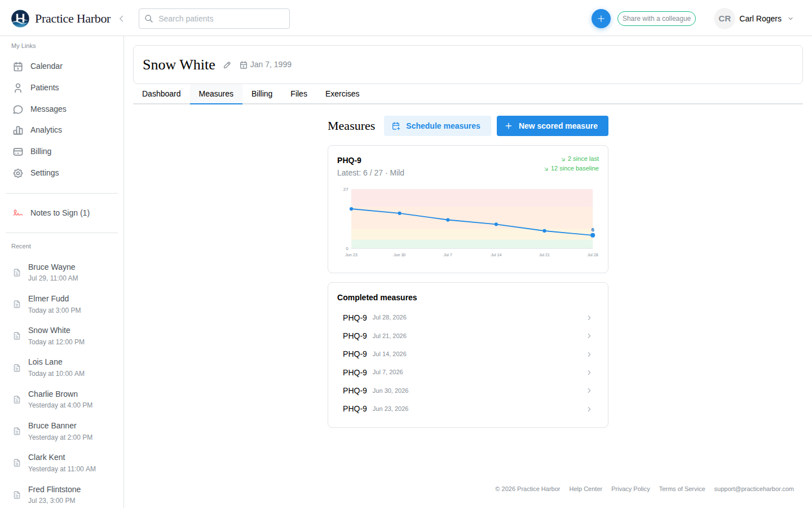Collapse the sidebar with the chevron
The height and width of the screenshot is (508, 812).
coord(121,19)
